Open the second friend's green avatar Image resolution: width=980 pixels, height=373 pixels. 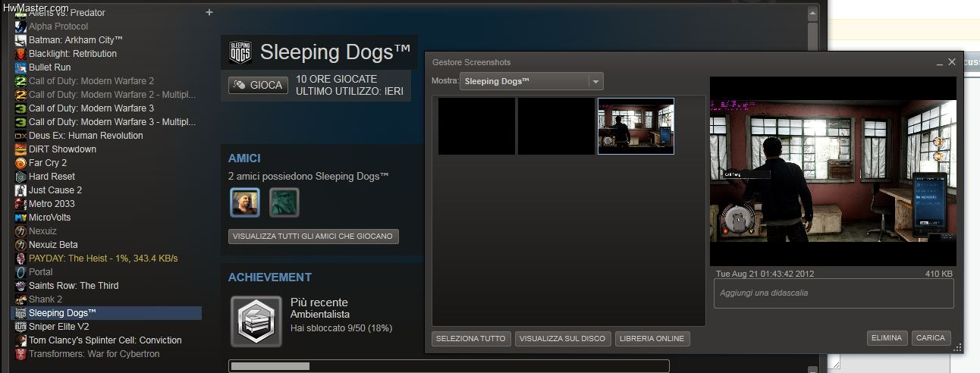coord(284,202)
